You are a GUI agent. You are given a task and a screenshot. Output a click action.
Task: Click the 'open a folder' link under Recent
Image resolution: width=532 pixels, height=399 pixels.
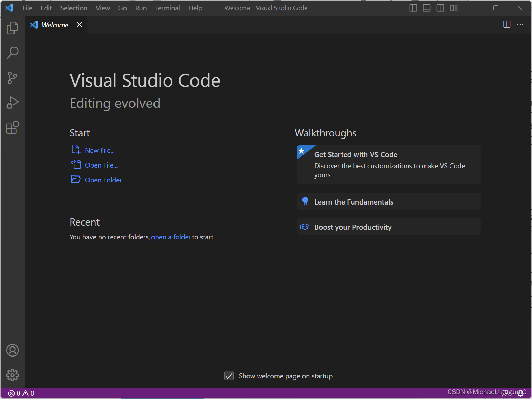pyautogui.click(x=171, y=237)
